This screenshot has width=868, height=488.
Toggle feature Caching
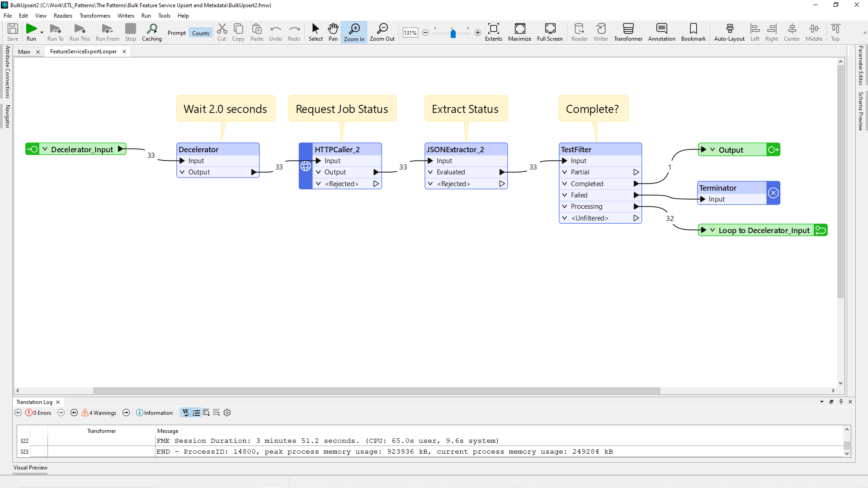click(152, 32)
